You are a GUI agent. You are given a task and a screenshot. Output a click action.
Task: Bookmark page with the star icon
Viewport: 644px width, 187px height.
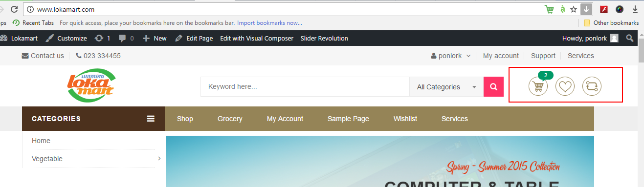coord(574,9)
